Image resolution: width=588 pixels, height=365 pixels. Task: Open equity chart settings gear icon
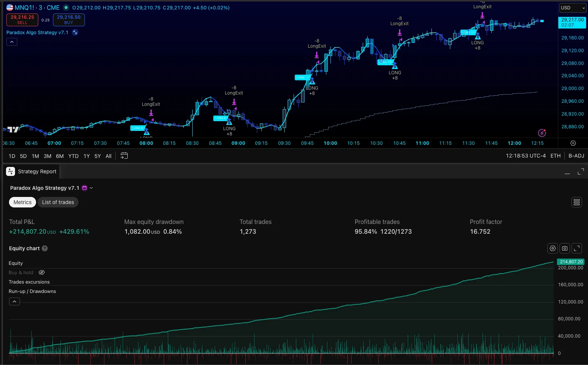[x=553, y=248]
